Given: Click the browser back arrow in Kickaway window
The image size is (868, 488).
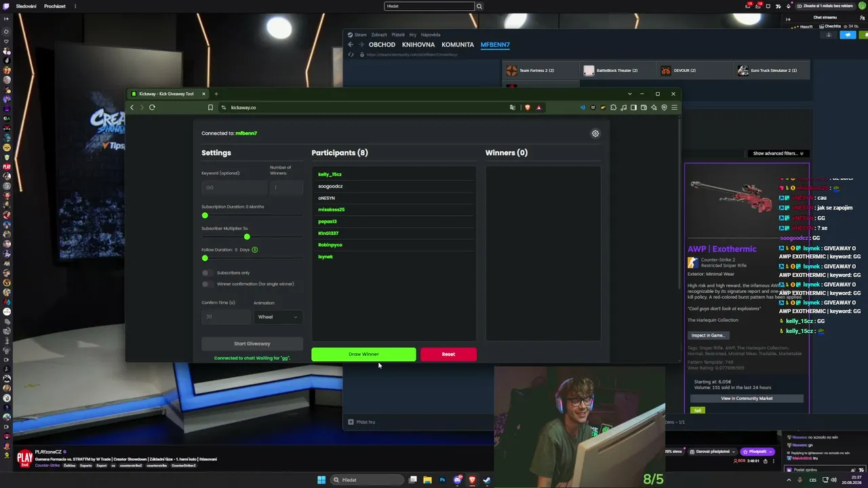Looking at the screenshot, I should click(x=132, y=107).
